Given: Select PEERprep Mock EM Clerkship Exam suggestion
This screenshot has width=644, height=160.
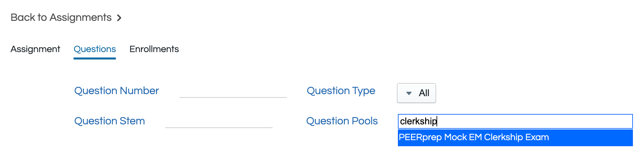Looking at the screenshot, I should pyautogui.click(x=473, y=137).
